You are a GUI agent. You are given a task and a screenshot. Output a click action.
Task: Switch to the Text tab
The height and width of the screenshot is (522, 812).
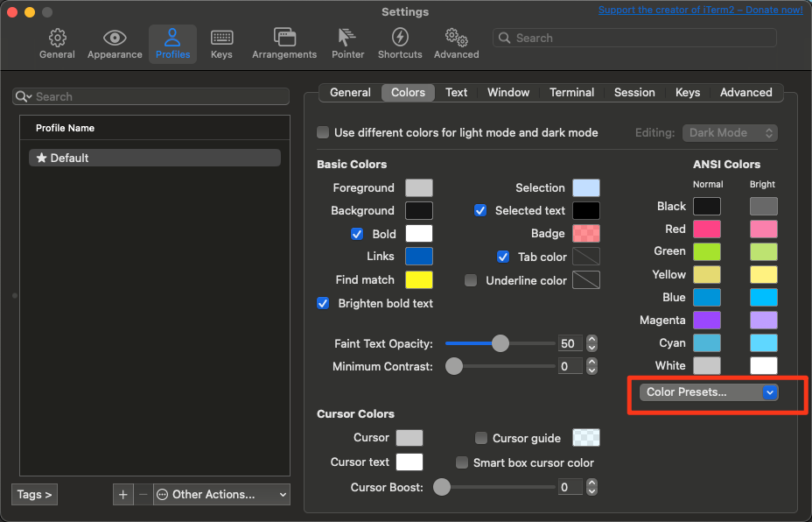pos(456,93)
